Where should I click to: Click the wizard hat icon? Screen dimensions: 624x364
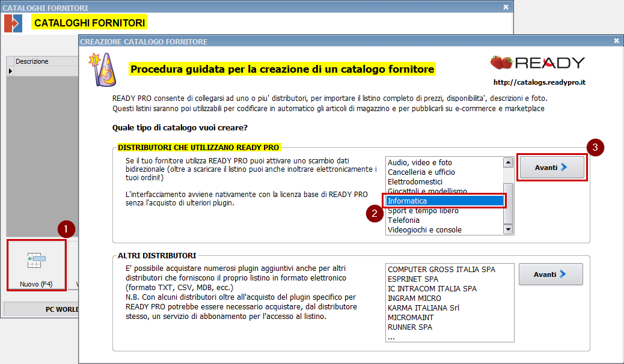103,69
